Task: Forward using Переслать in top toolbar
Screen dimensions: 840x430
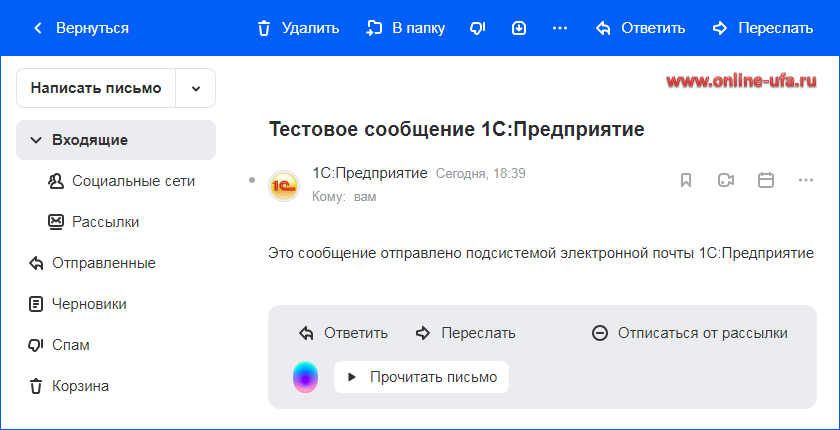Action: coord(763,28)
